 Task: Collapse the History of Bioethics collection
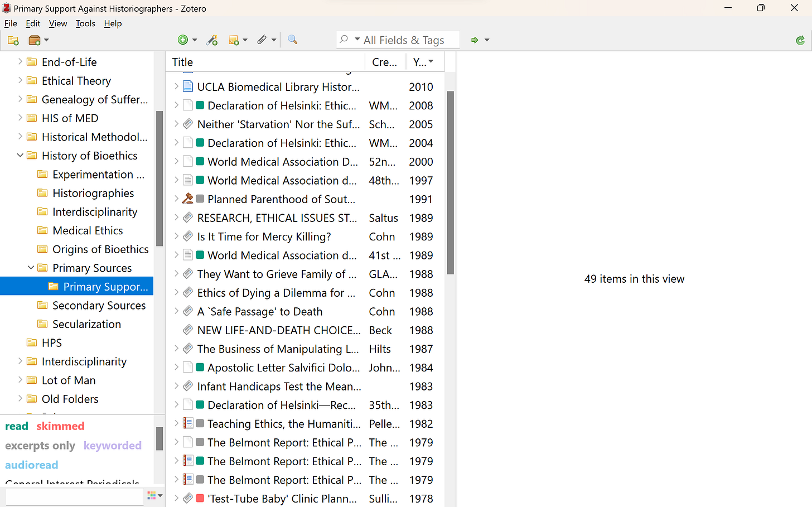[20, 156]
